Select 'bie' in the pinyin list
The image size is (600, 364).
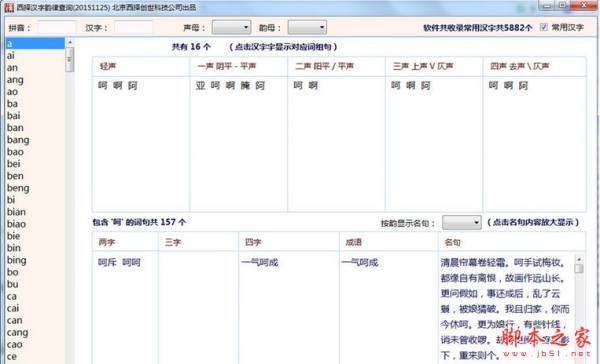tap(35, 236)
